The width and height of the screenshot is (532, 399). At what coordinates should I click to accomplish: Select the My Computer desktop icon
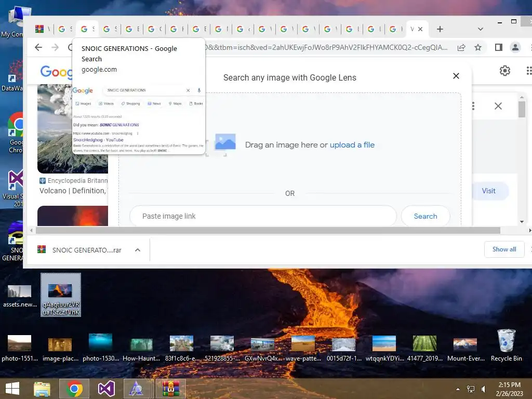click(x=15, y=22)
